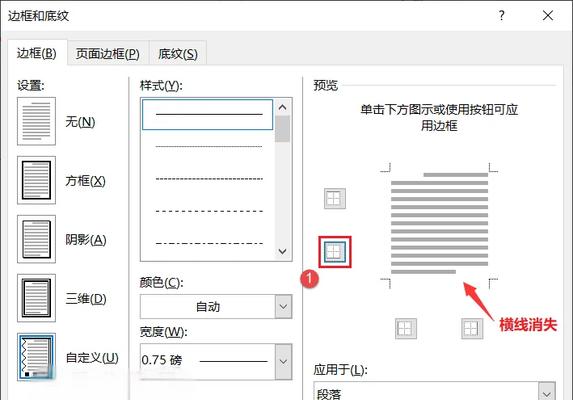The image size is (573, 400).
Task: Toggle the left border preview button
Action: (406, 328)
